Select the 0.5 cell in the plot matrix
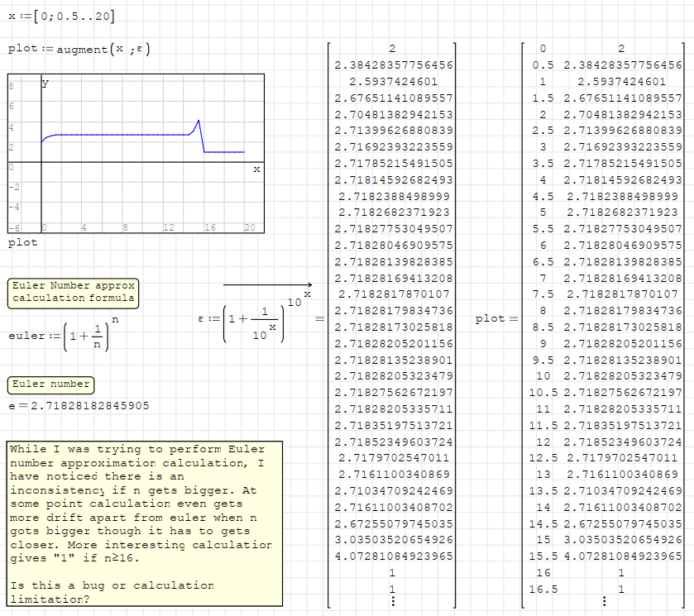 pos(543,65)
